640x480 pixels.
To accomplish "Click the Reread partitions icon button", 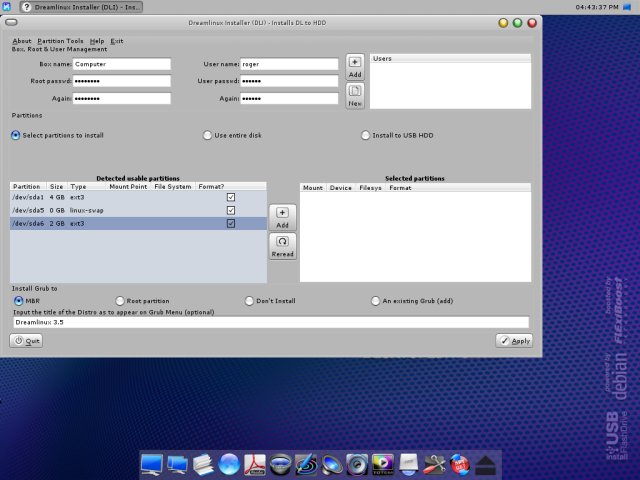I will click(x=282, y=246).
